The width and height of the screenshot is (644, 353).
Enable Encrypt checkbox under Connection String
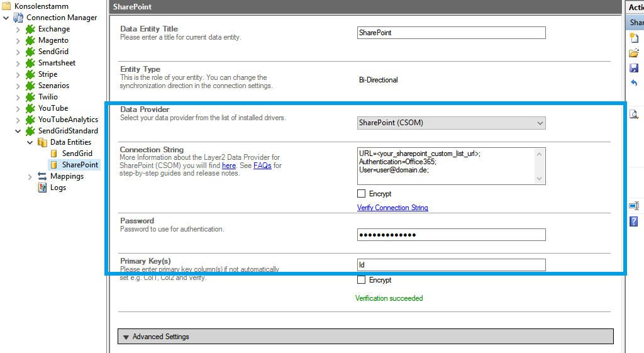pos(362,194)
